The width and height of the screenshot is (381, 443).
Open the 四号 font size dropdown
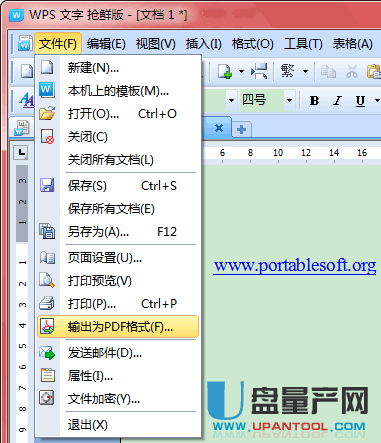pyautogui.click(x=290, y=100)
